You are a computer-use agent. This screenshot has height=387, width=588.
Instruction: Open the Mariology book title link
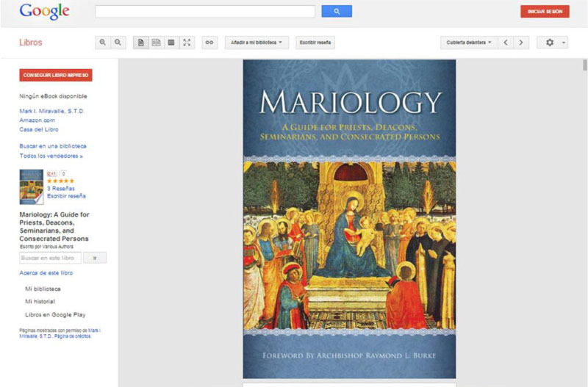click(54, 227)
